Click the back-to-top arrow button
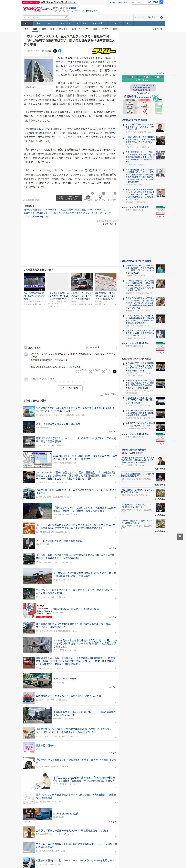 [x=180, y=536]
